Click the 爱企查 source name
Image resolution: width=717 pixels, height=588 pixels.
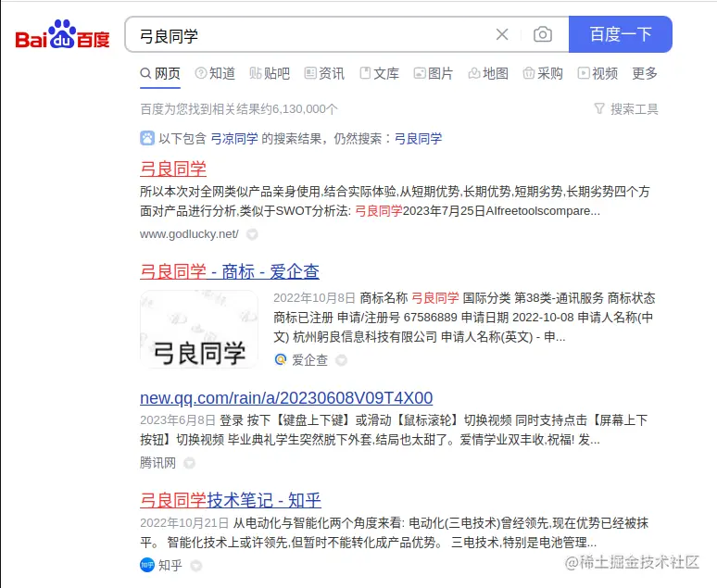(310, 360)
